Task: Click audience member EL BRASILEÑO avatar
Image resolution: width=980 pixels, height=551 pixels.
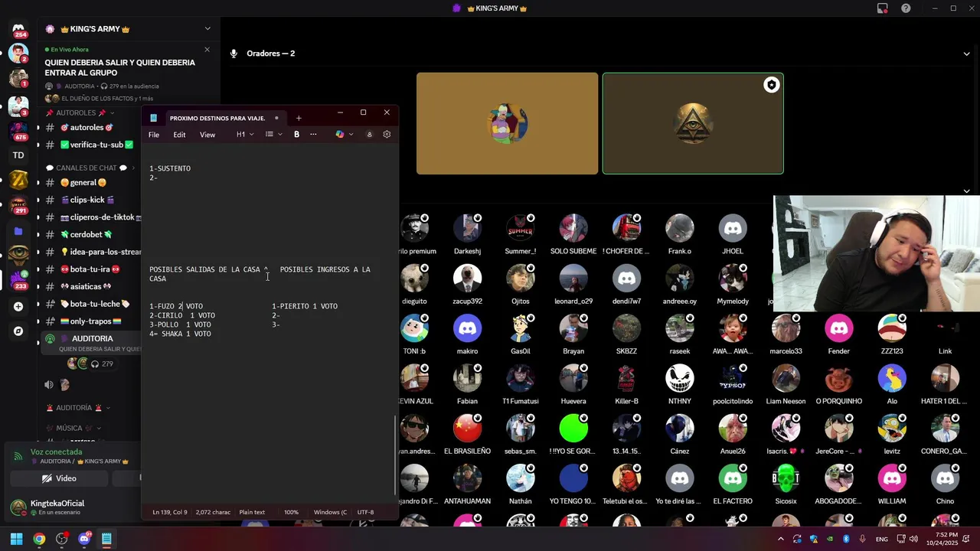Action: point(467,429)
